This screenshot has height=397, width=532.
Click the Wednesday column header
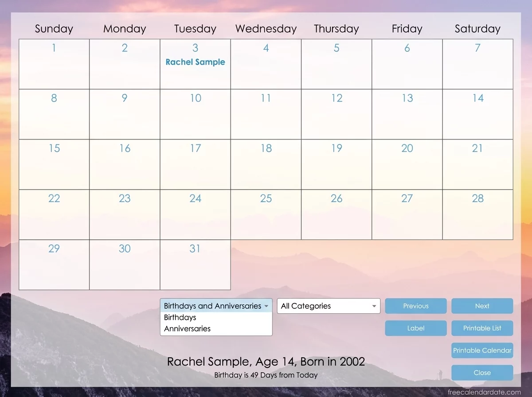(266, 29)
